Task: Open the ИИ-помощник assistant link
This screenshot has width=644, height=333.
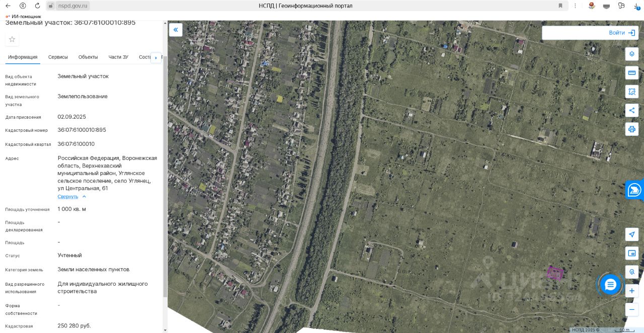Action: click(23, 17)
